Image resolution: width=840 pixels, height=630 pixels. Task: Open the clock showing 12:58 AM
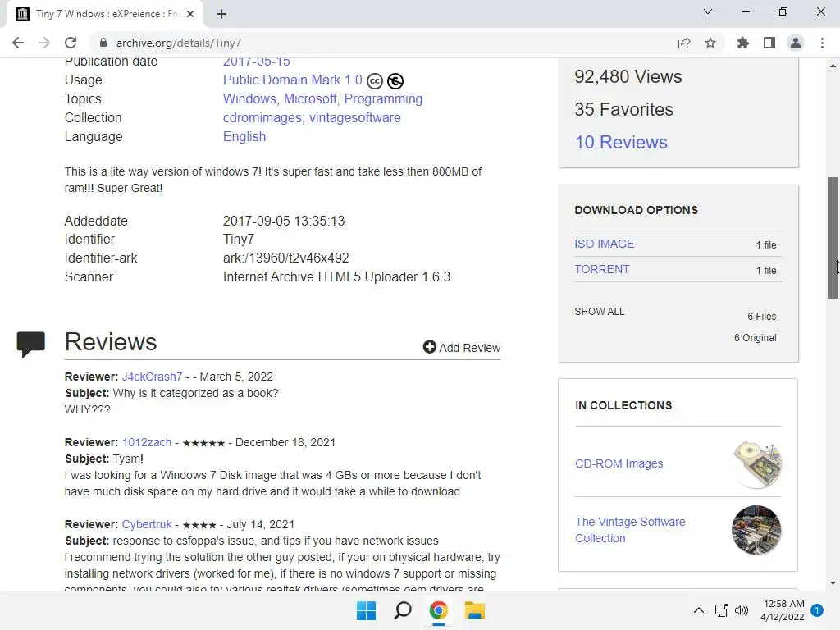click(783, 610)
